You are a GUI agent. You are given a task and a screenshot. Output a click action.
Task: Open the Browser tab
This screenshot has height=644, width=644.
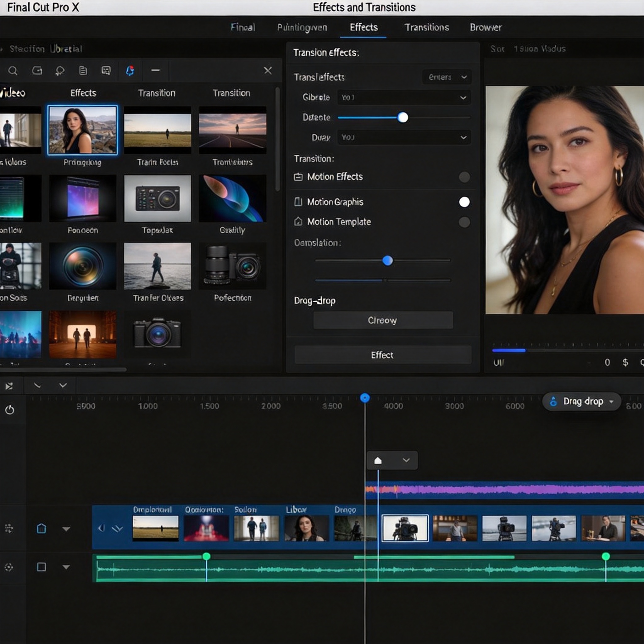click(x=486, y=27)
